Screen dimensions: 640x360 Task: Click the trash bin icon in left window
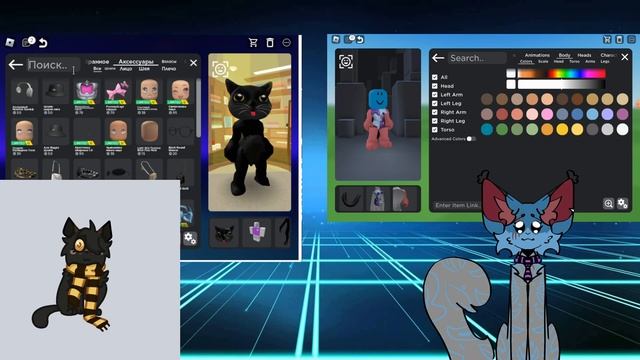[270, 42]
